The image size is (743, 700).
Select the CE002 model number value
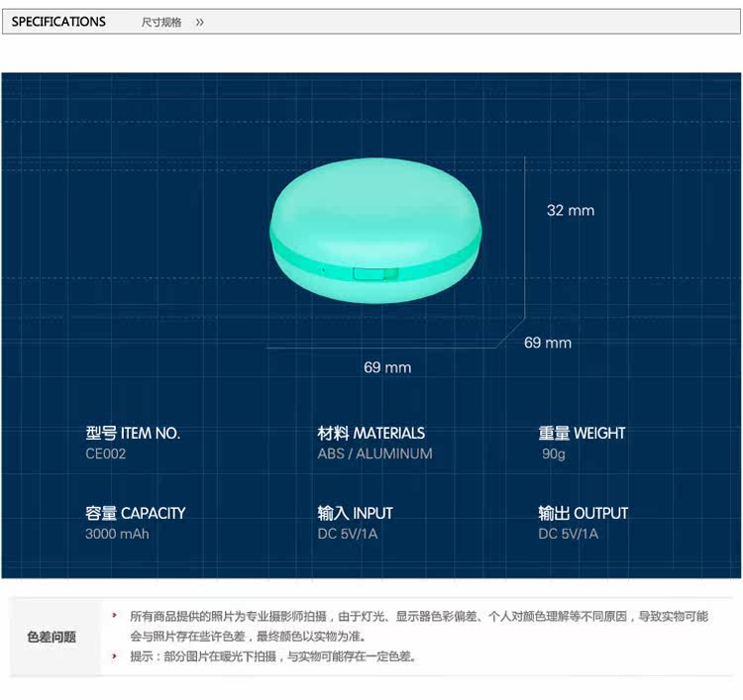pyautogui.click(x=106, y=453)
